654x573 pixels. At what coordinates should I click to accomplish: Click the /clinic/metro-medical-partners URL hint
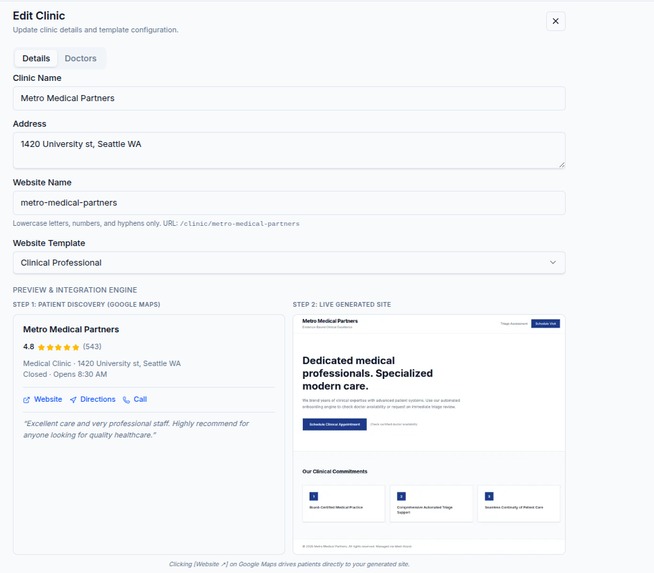239,224
